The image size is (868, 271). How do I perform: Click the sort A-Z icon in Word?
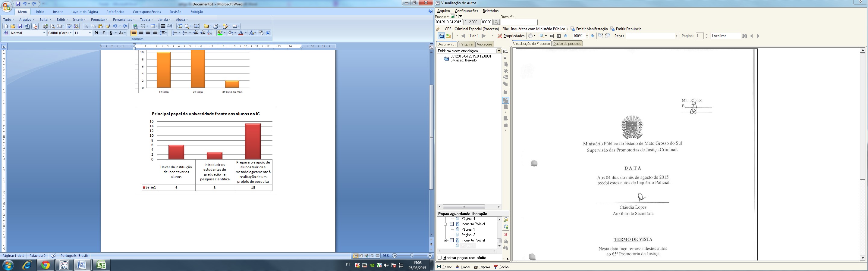tap(210, 33)
